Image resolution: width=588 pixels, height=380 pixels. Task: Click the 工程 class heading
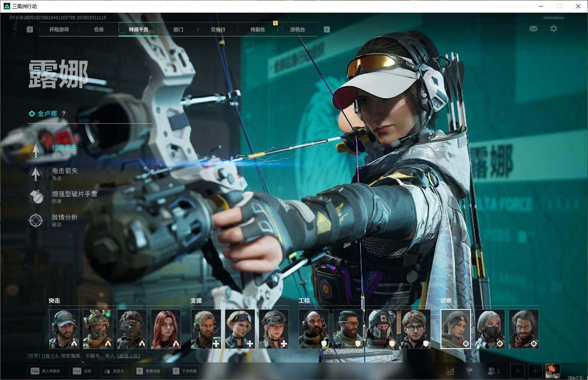(x=304, y=300)
